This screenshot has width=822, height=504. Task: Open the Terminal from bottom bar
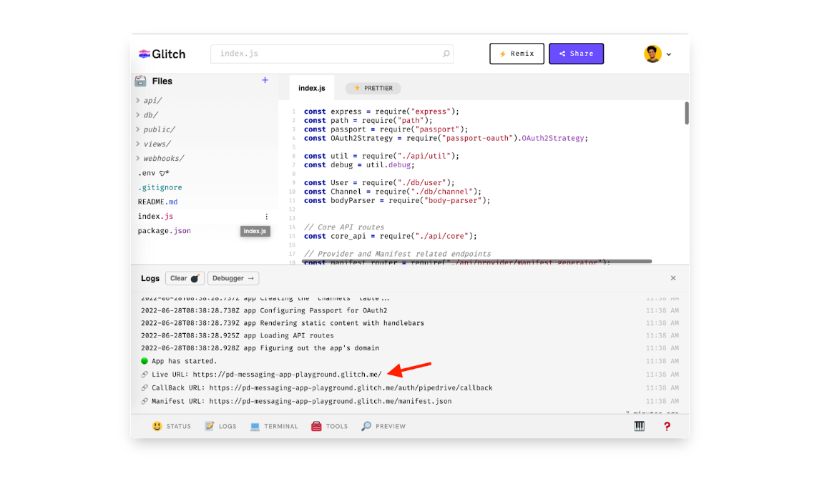tap(274, 426)
